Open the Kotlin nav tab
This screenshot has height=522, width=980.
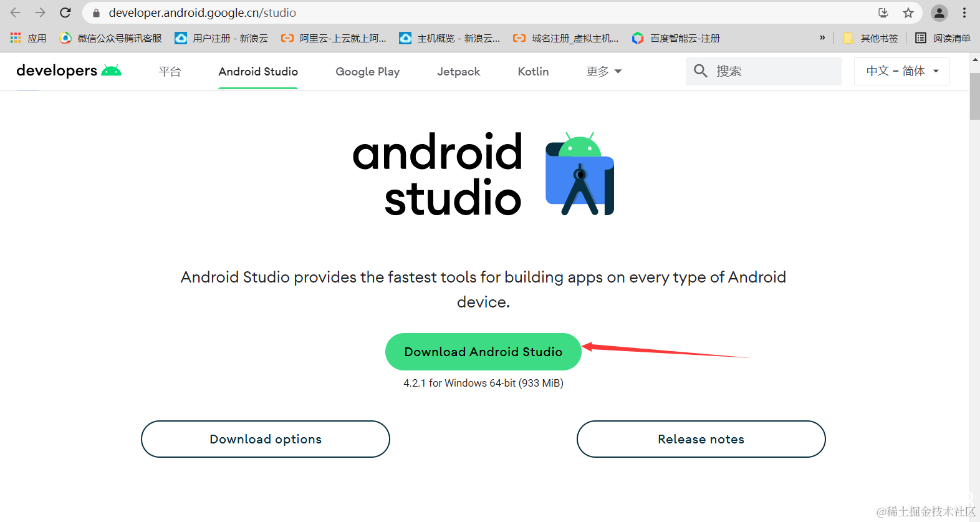tap(533, 71)
